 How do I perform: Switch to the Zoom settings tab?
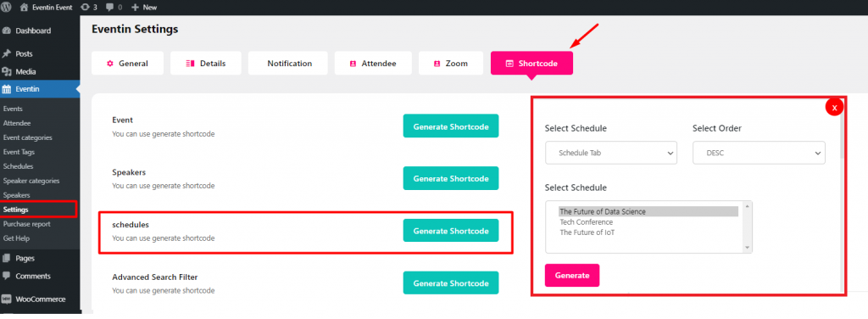point(451,64)
